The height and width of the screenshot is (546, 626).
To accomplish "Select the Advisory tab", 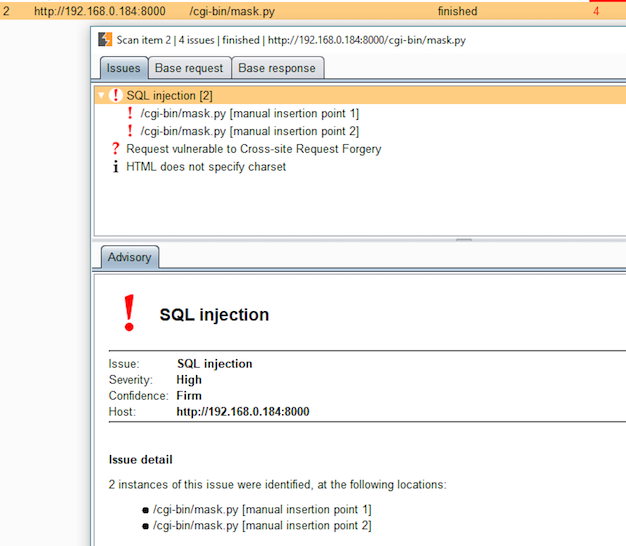I will (x=129, y=257).
